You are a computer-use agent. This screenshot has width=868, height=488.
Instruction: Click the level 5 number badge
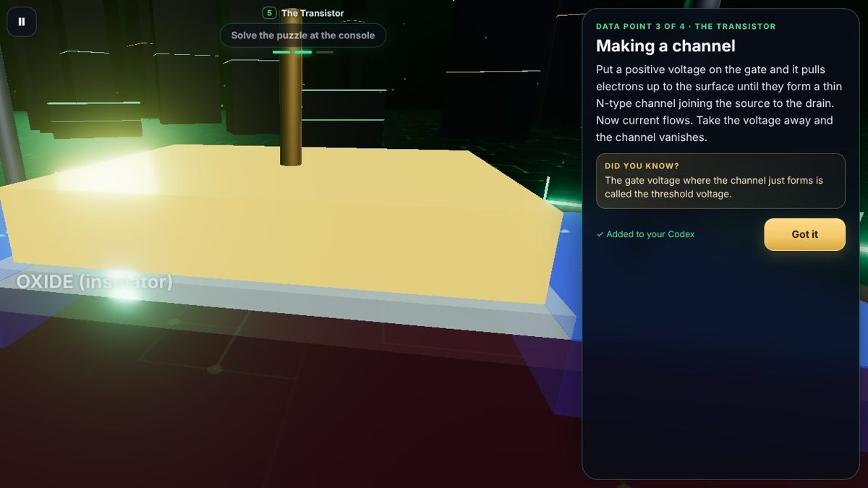269,13
